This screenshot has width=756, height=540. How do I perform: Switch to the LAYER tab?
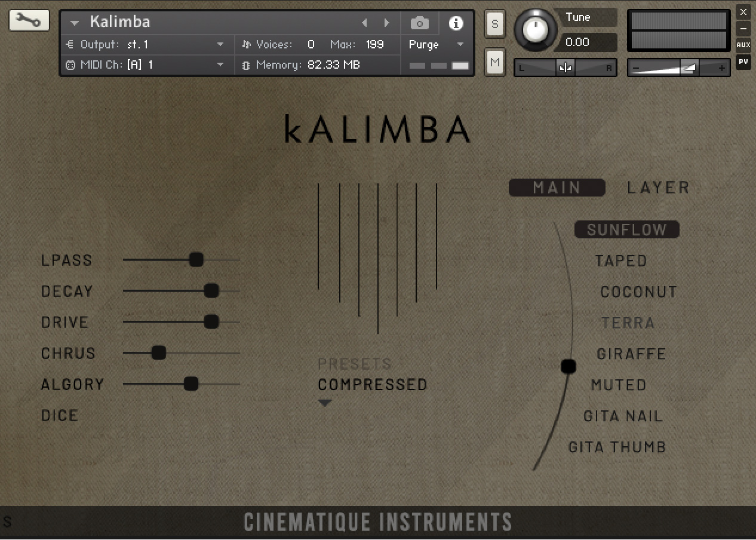click(x=658, y=188)
